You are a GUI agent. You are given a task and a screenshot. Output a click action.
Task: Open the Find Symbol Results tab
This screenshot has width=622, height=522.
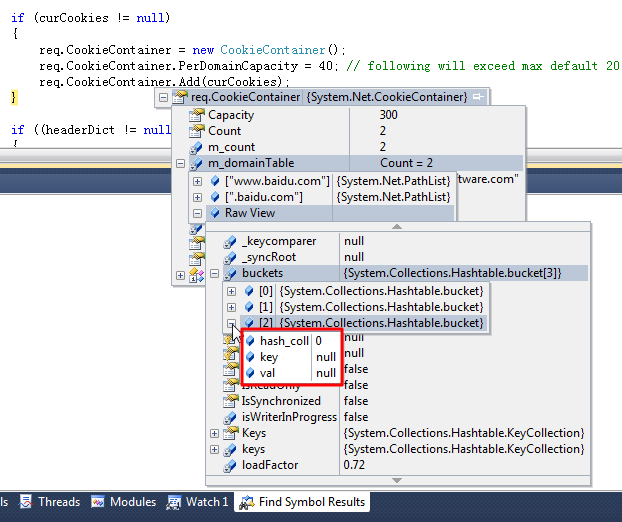[302, 502]
